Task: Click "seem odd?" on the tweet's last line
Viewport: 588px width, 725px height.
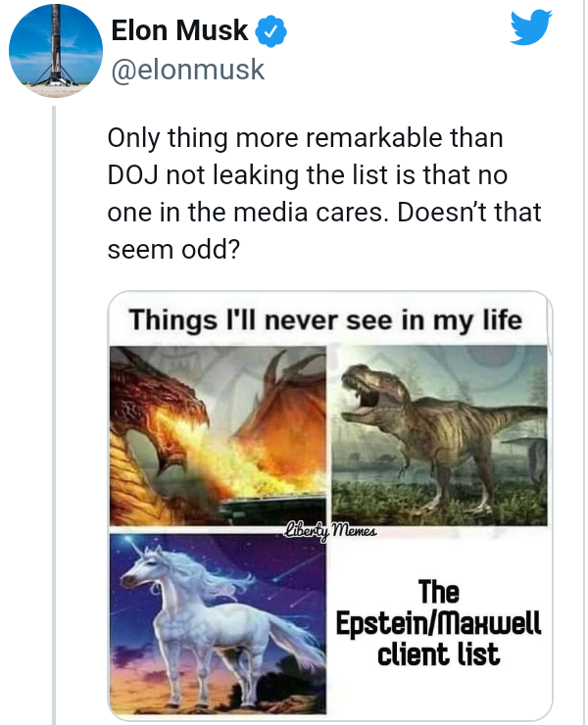Action: coord(174,249)
